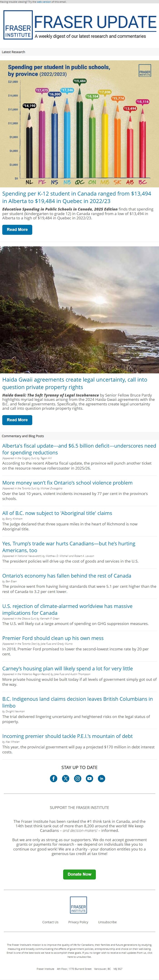Open the Facebook social icon
This screenshot has height=980, width=159.
click(54, 778)
